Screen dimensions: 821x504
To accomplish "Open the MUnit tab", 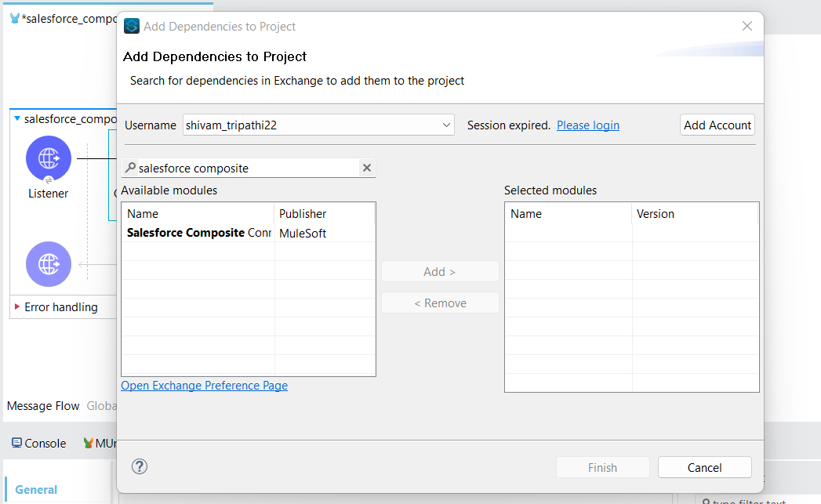I will click(100, 444).
